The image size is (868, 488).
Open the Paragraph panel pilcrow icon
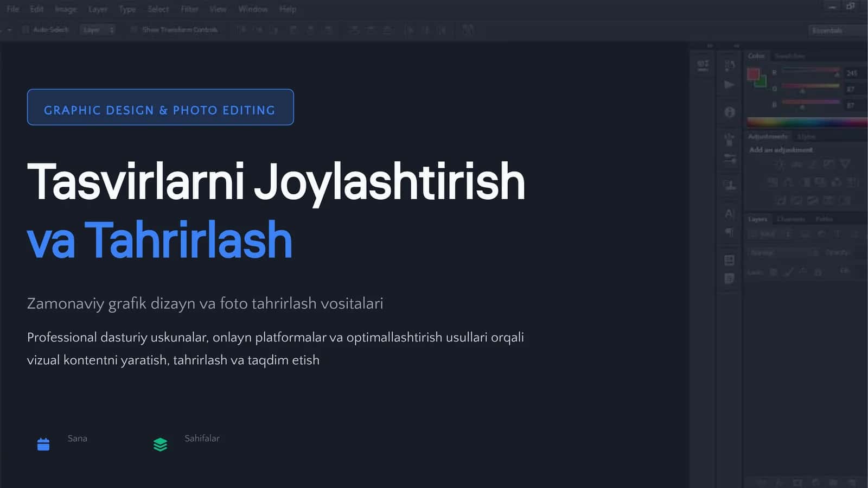coord(729,232)
